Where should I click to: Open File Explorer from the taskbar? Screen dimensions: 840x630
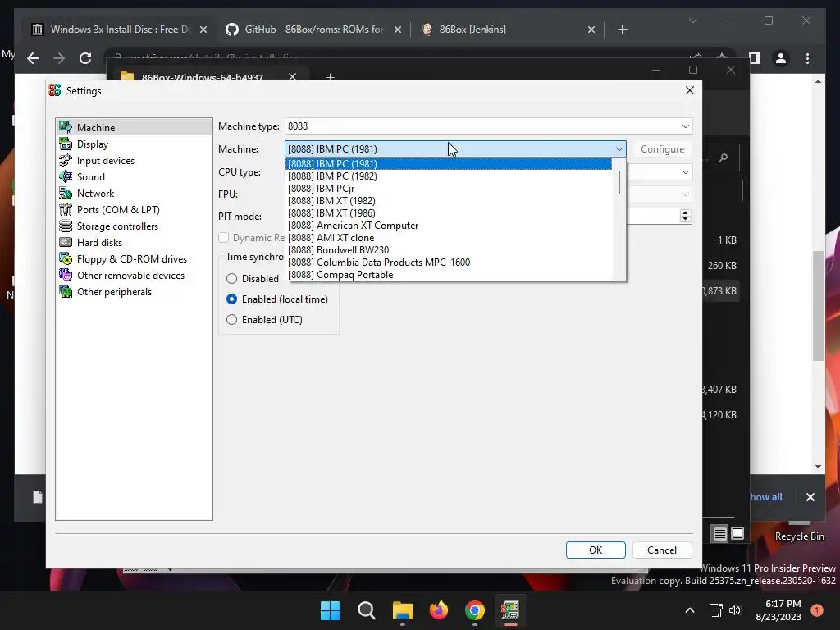(402, 610)
